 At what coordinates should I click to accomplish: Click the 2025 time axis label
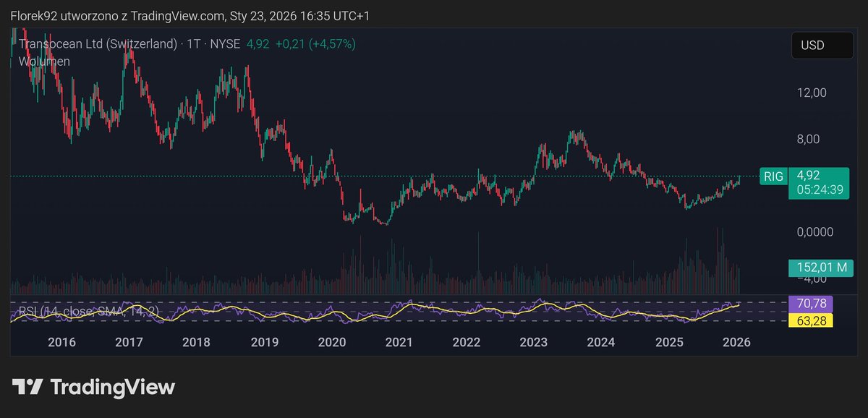pos(668,342)
